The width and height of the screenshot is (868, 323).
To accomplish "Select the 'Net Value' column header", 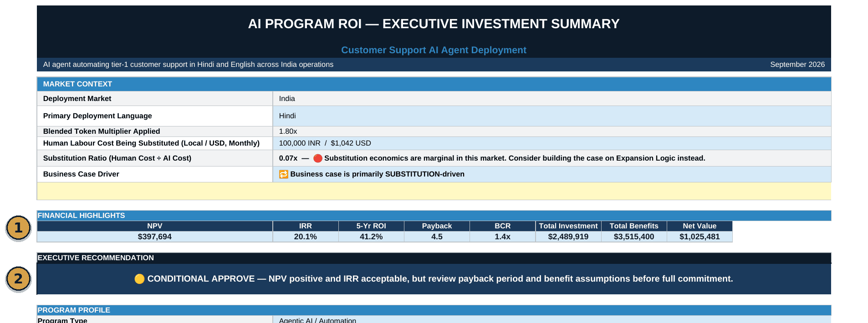I will (700, 226).
